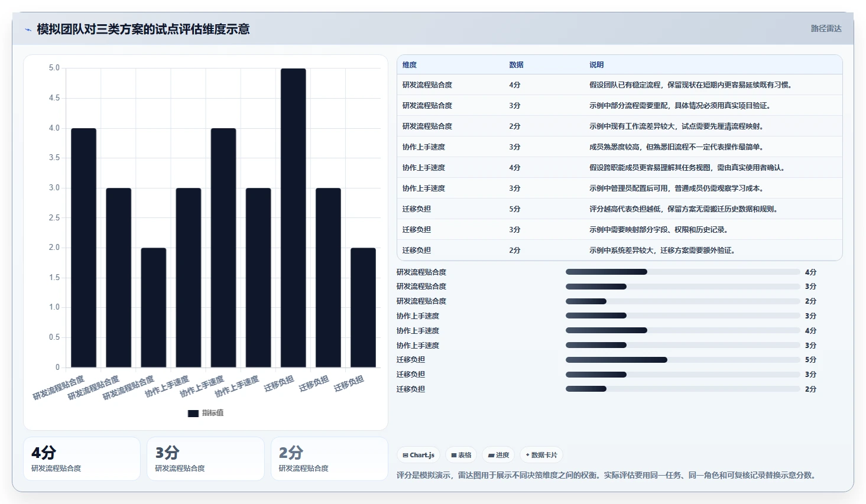
Task: Click the description '成员熟悉度较高，但熟悉旧流程不一定代表操作最简单。'
Action: point(676,147)
